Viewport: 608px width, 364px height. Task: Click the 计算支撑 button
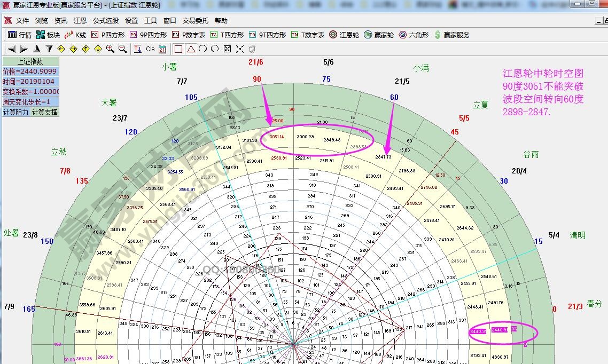tap(44, 112)
